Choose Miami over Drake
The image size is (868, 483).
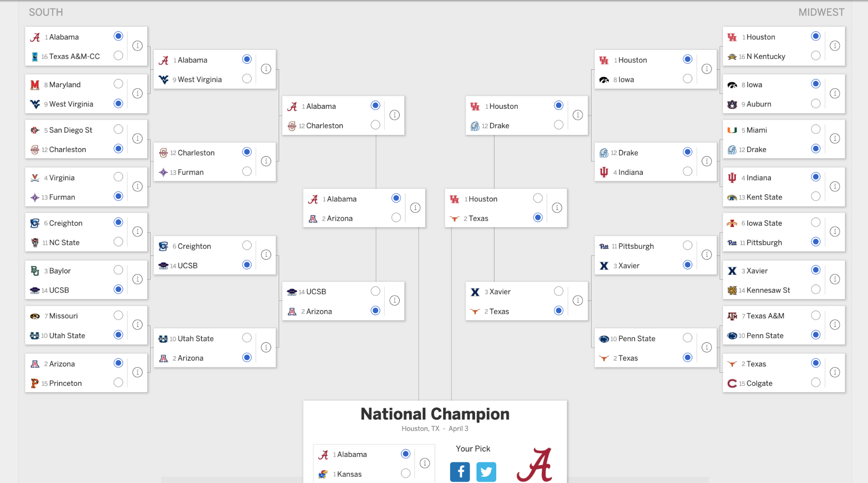tap(816, 130)
